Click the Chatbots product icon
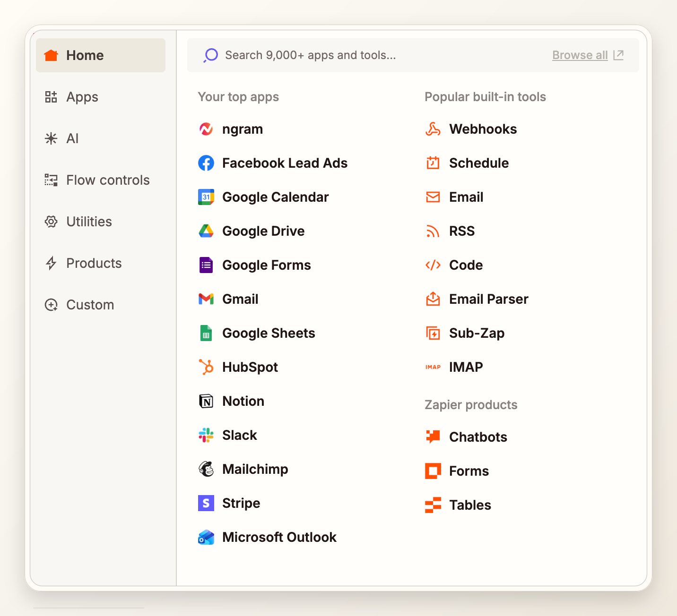Screen dimensions: 677x616 [433, 437]
